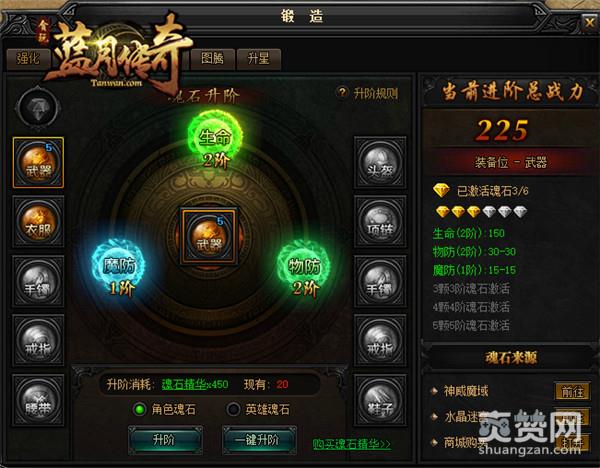Select the 鞋子 shoes slot icon
Screen dimensions: 600x468
pyautogui.click(x=380, y=400)
